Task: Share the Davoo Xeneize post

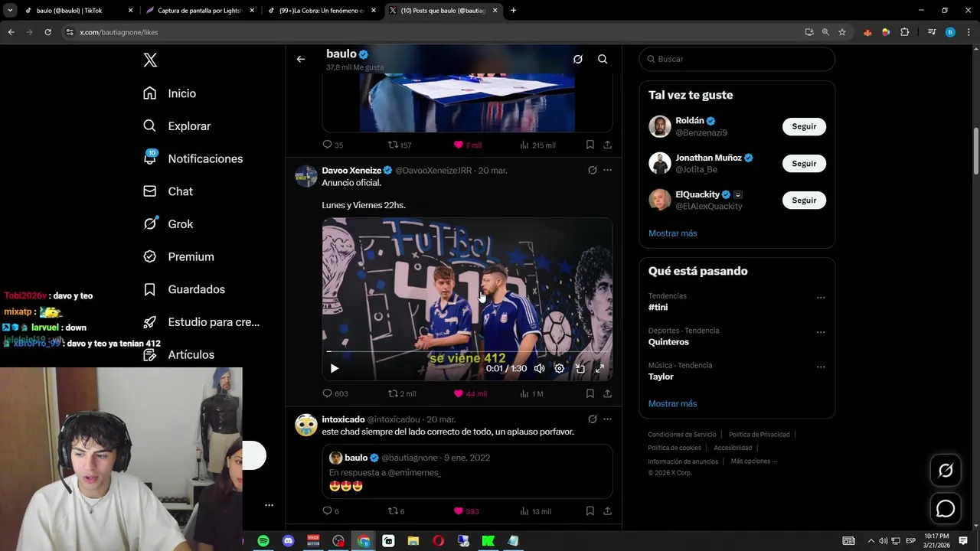Action: 607,393
